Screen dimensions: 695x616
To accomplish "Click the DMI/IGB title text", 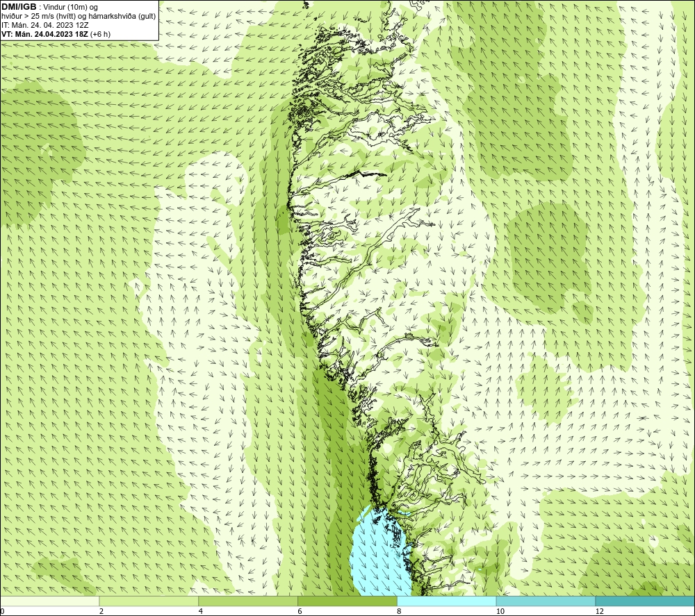I will tap(19, 7).
